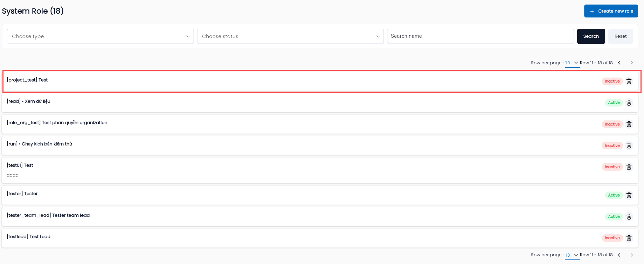Viewport: 644px width, 264px height.
Task: Click trash icon for [testlead] Test Lead
Action: 629,238
